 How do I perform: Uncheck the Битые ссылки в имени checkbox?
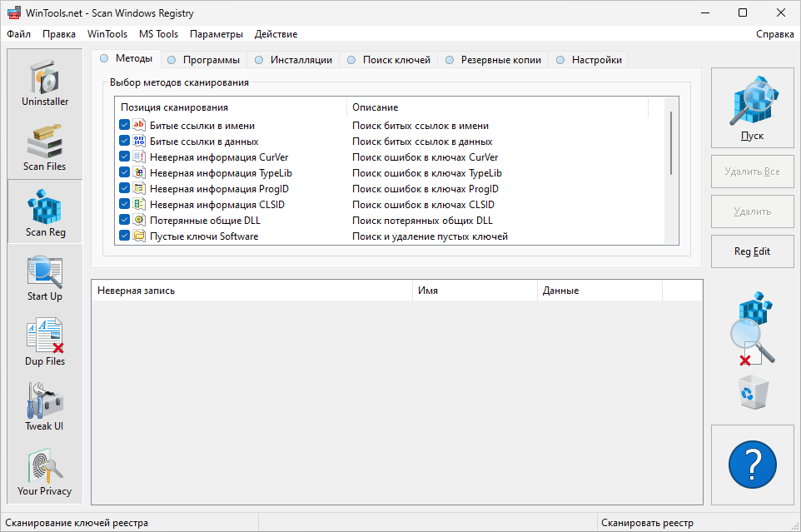click(x=124, y=126)
